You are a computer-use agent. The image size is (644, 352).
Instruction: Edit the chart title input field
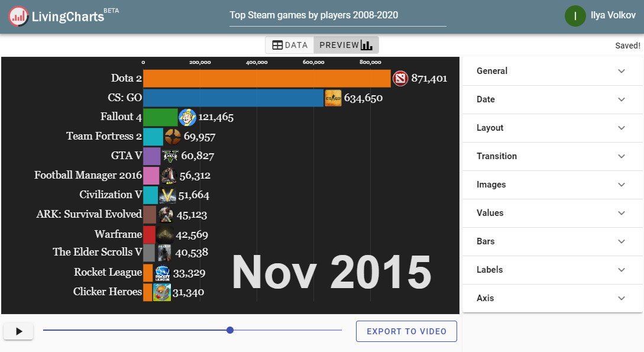click(x=338, y=15)
